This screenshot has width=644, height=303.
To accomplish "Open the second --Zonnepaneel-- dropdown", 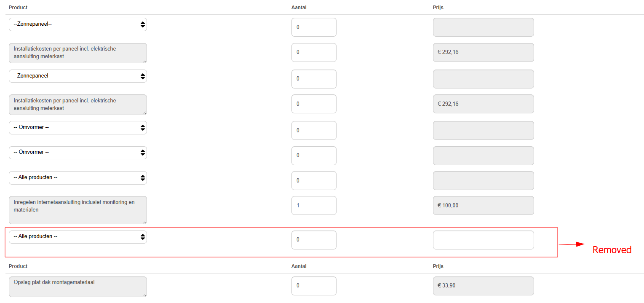I will [x=77, y=76].
